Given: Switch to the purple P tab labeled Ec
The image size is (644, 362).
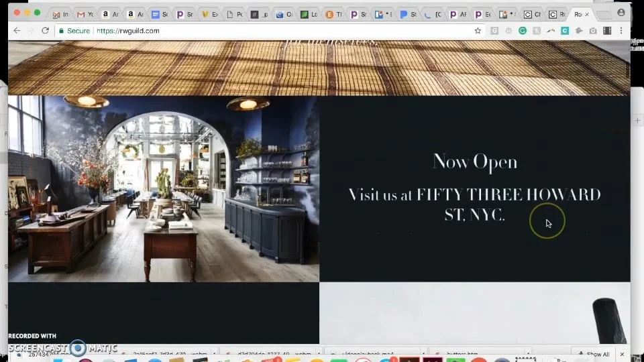Looking at the screenshot, I should click(483, 14).
